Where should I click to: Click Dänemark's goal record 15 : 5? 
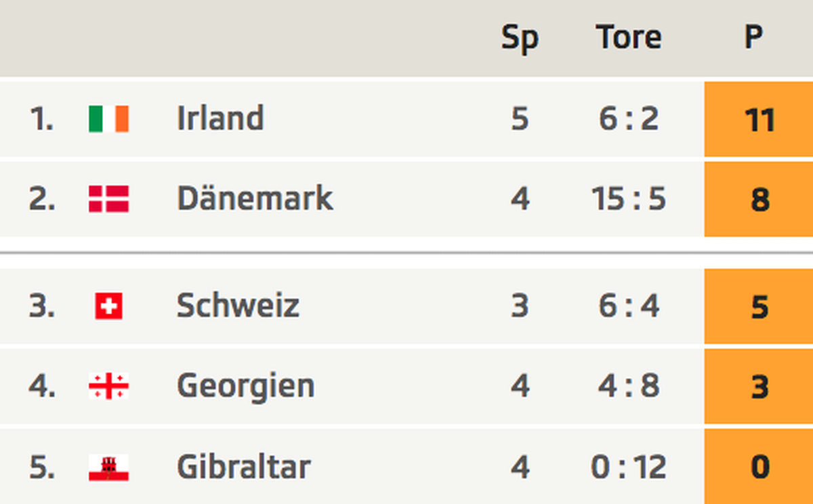click(x=629, y=198)
